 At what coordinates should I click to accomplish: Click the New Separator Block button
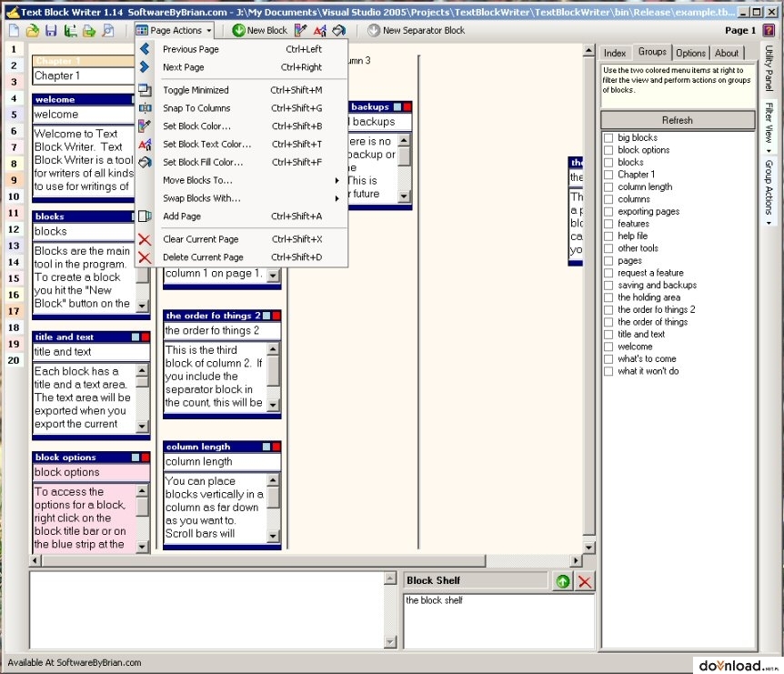[416, 31]
